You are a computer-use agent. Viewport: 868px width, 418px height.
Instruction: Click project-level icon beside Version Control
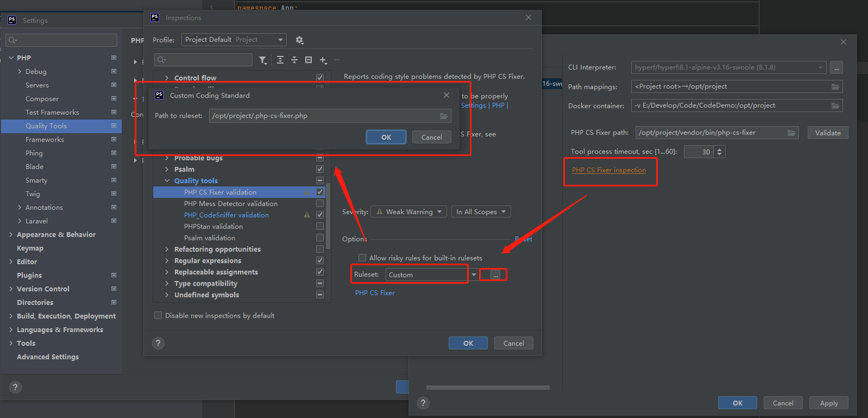114,289
